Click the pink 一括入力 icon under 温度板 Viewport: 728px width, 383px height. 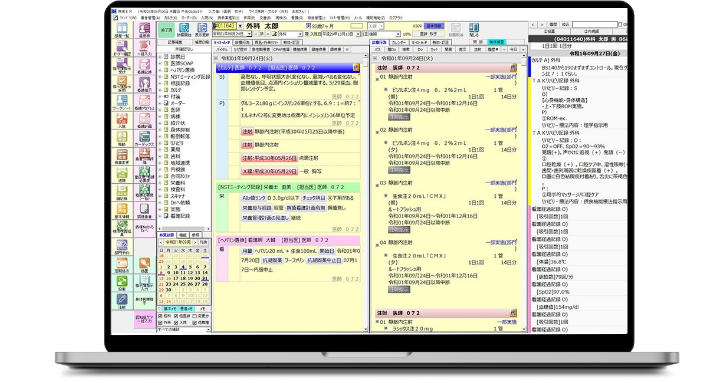coord(144,49)
